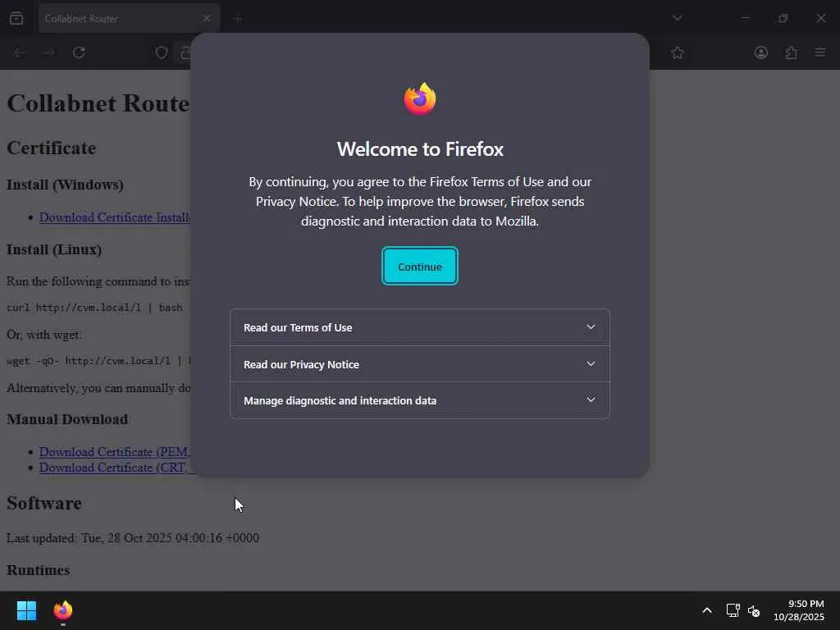Screen dimensions: 840x630
Task: Open muted volume tray icon
Action: (x=754, y=610)
